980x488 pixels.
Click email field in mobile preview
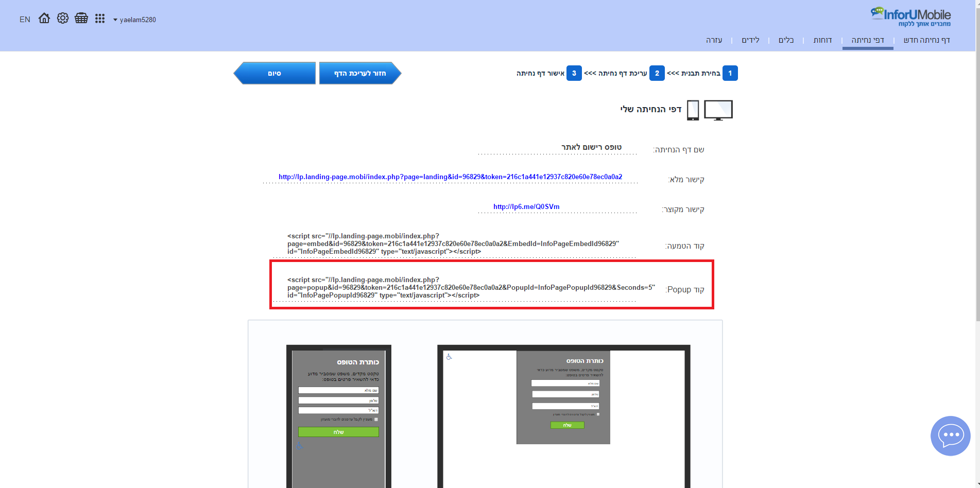click(338, 410)
